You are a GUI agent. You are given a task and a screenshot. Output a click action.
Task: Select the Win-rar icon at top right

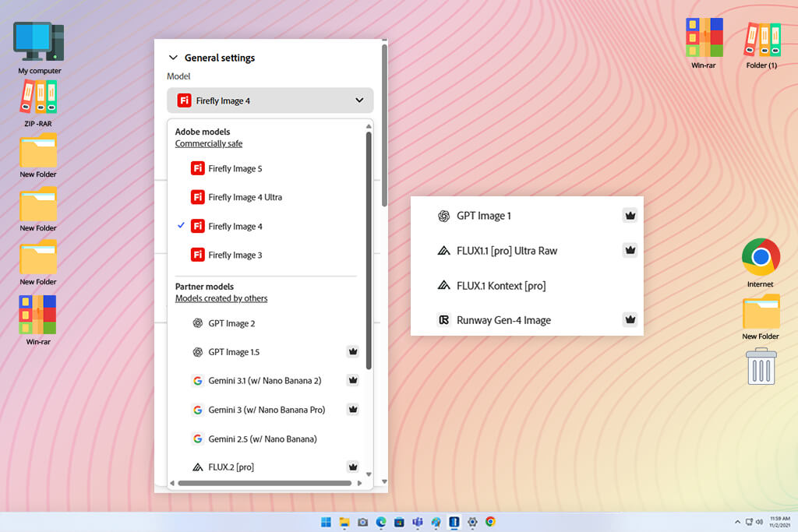(704, 43)
